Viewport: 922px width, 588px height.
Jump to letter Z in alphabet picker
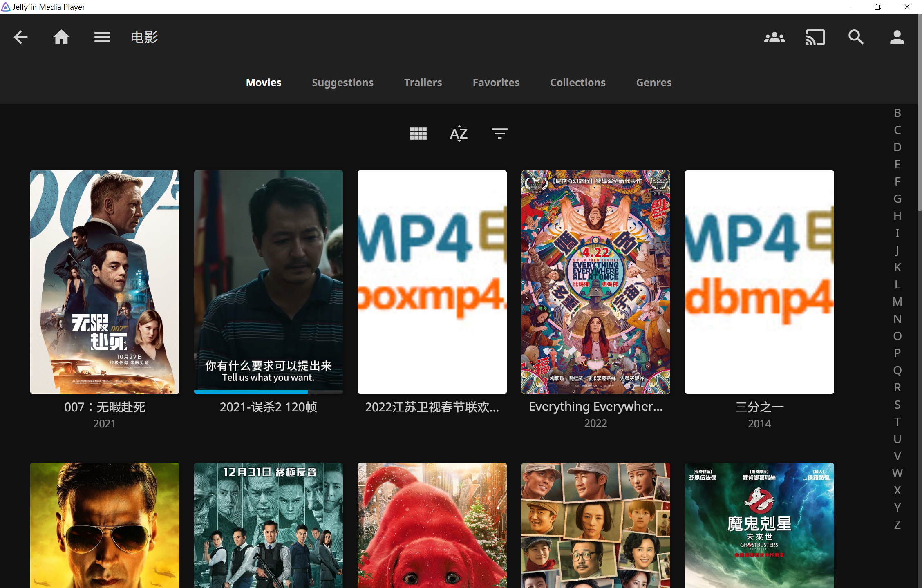coord(897,525)
